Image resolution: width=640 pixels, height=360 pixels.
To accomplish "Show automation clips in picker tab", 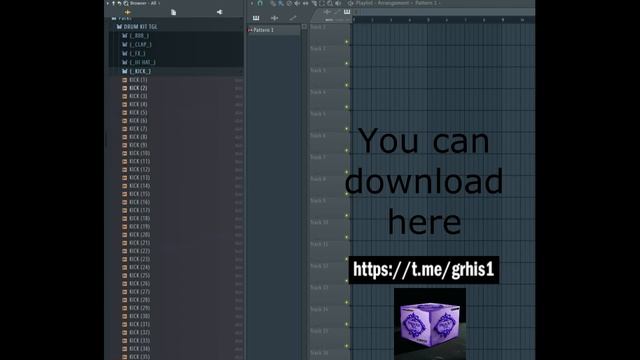I will 293,18.
